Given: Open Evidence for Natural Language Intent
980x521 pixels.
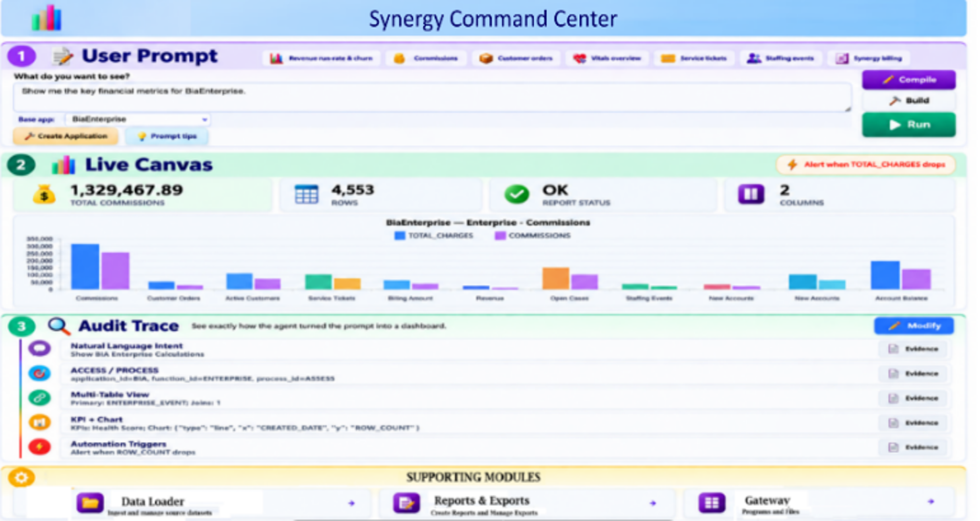Looking at the screenshot, I should pos(913,349).
